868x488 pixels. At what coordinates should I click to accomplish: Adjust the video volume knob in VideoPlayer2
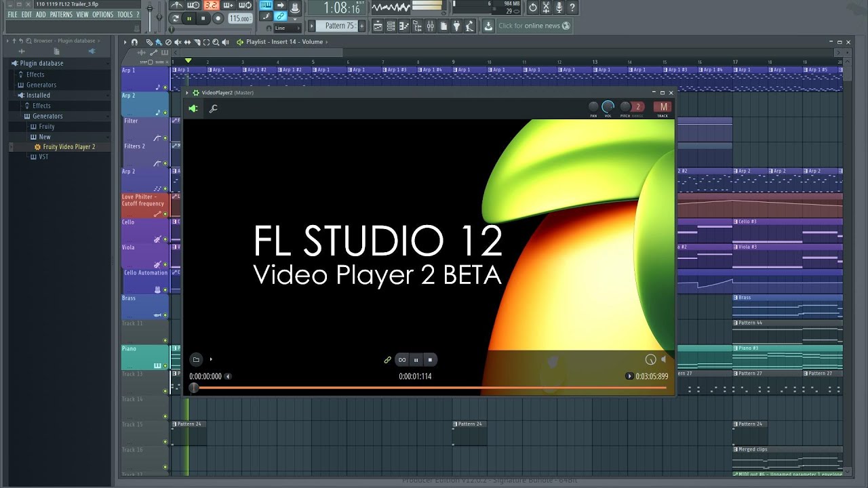651,359
